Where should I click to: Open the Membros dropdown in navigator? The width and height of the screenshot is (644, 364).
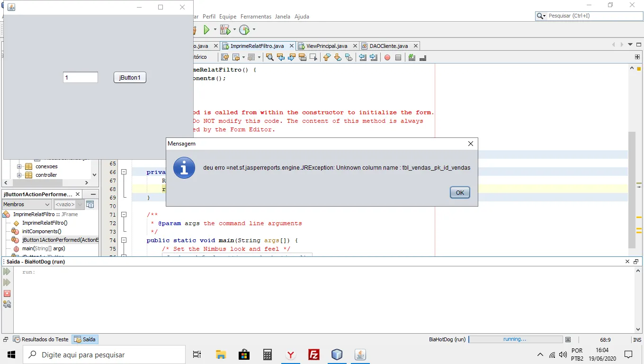(x=27, y=204)
